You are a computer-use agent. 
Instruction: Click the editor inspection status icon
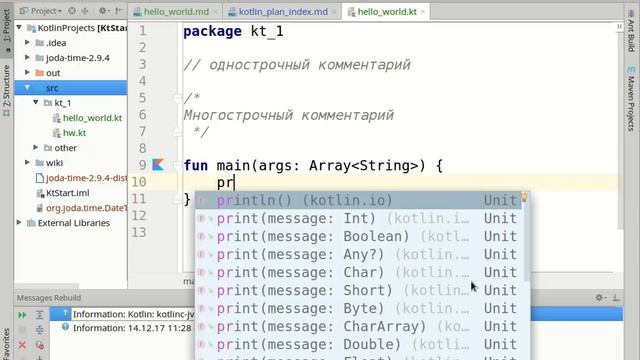(619, 27)
